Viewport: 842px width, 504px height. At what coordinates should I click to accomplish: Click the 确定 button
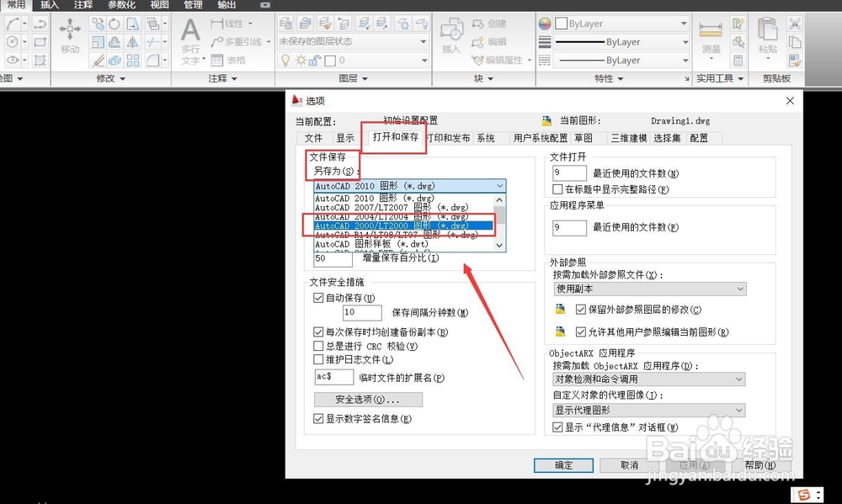tap(563, 465)
